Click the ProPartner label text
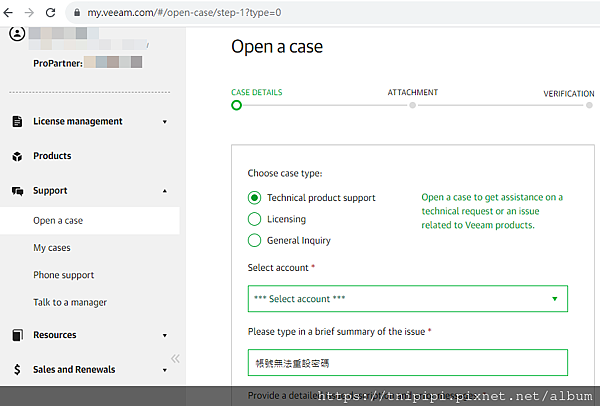Viewport: 600px width, 406px height. coord(58,63)
